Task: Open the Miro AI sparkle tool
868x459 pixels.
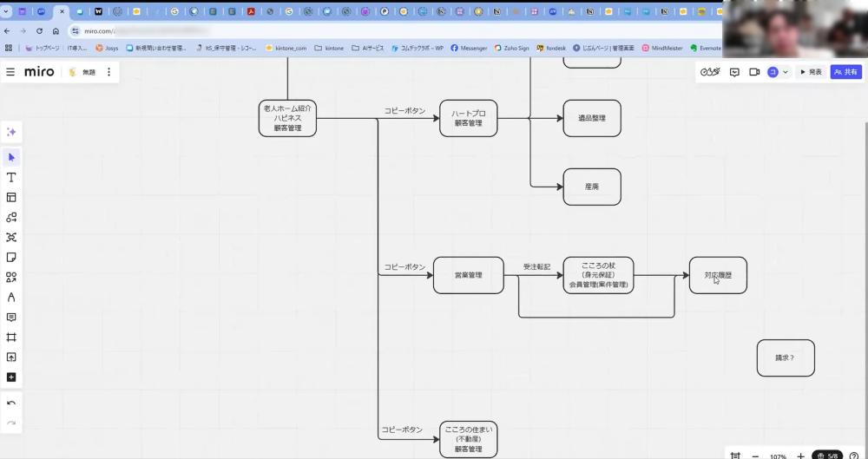Action: 11,132
